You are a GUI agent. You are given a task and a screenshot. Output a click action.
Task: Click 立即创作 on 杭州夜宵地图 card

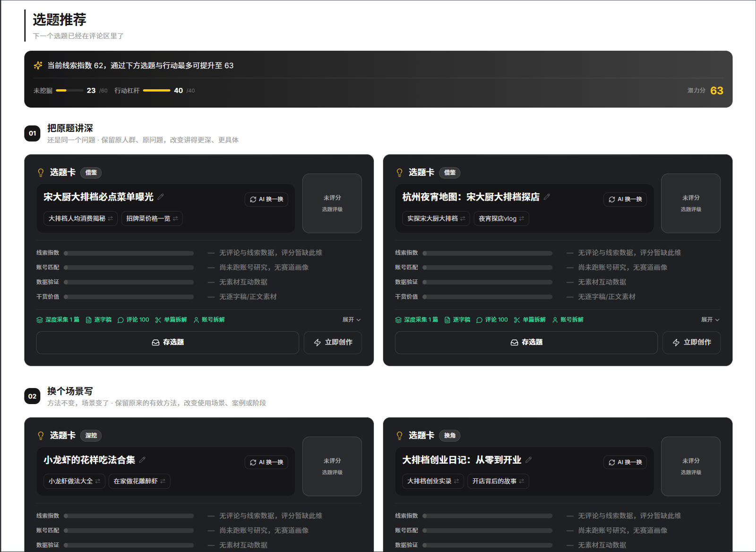pos(691,343)
